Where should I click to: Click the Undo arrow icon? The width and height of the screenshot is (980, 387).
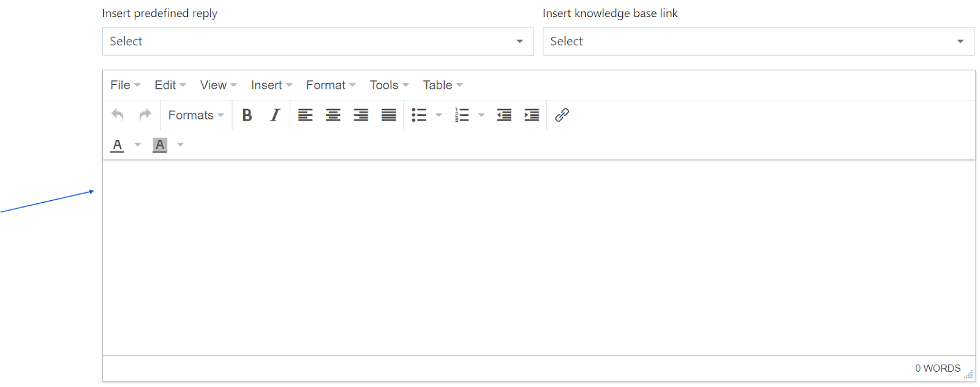pos(118,115)
